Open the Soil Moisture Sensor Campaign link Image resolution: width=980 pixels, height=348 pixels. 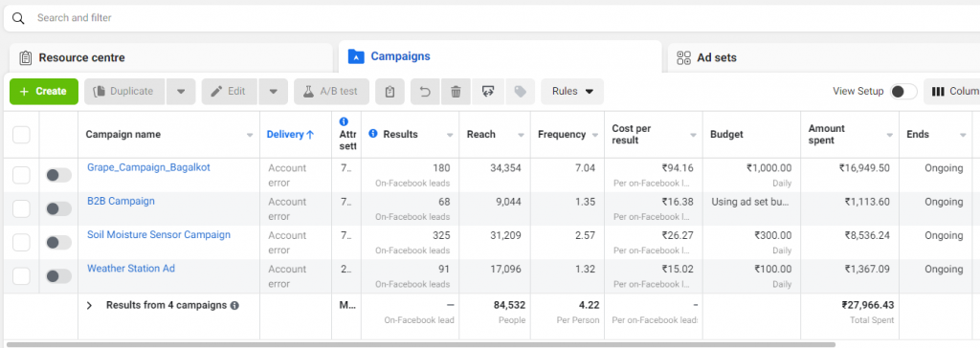[159, 235]
